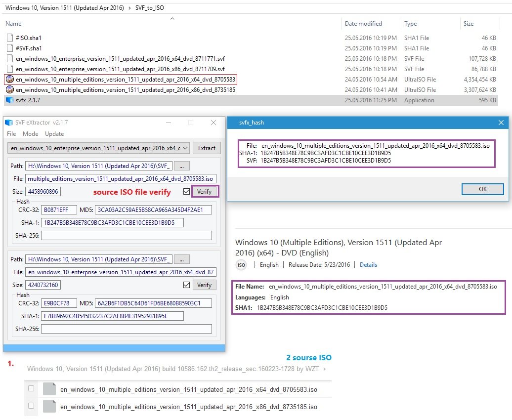Select en_windows_10_enterprise x64_dvd_8711771.svf filename
The height and width of the screenshot is (420, 512).
(x=120, y=59)
